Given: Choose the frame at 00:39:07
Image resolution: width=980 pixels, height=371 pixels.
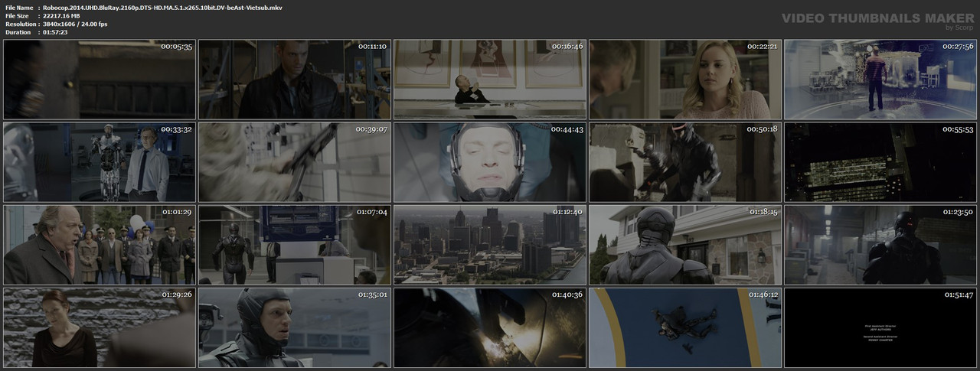Looking at the screenshot, I should pos(295,162).
